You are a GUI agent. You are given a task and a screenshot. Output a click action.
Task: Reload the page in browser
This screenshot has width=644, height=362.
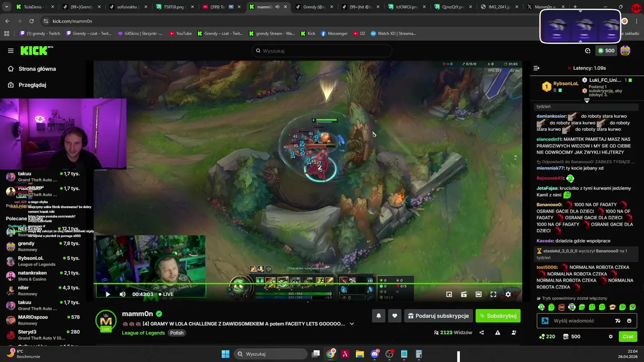click(x=31, y=21)
